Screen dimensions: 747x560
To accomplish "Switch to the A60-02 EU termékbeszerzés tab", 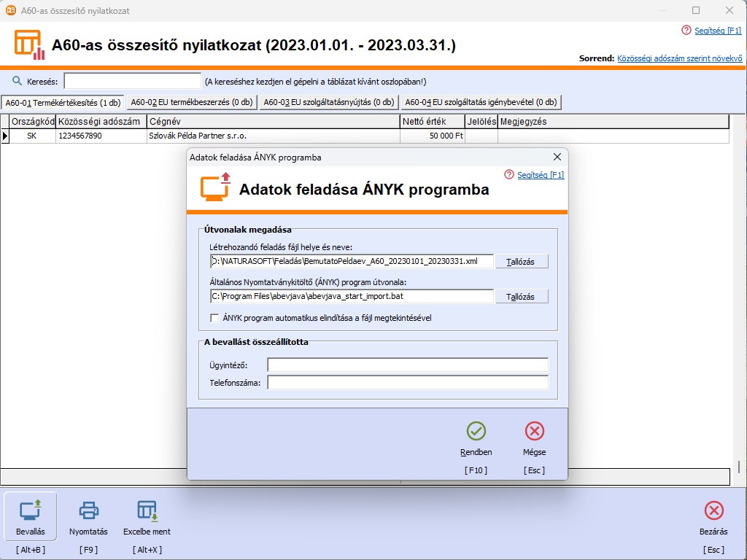I will point(191,102).
